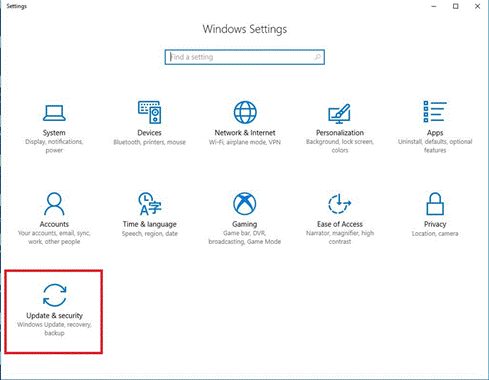
Task: Open the Time & language icon
Action: [150, 204]
